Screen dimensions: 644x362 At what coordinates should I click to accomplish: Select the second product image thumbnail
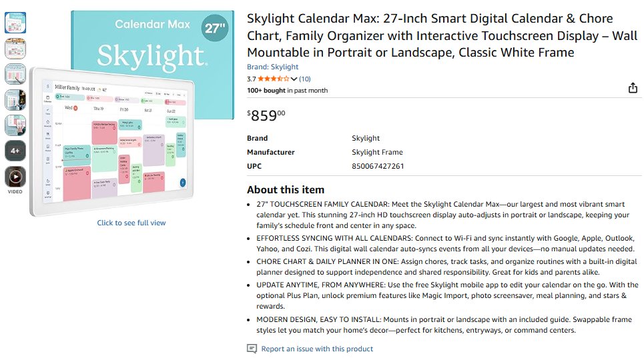point(15,48)
